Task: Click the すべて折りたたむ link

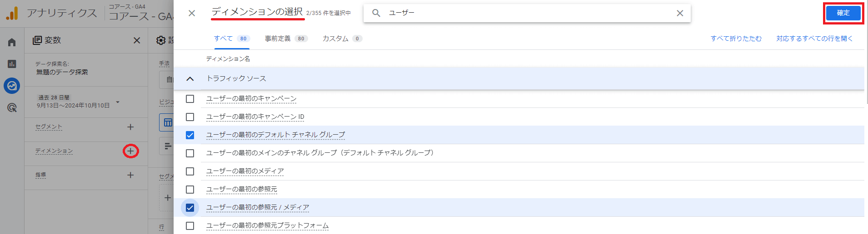Action: (x=736, y=39)
